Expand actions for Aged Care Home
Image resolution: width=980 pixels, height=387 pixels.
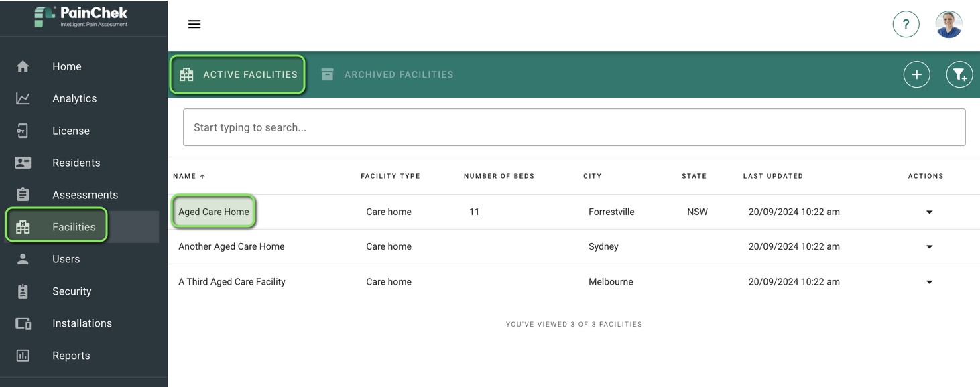[929, 212]
